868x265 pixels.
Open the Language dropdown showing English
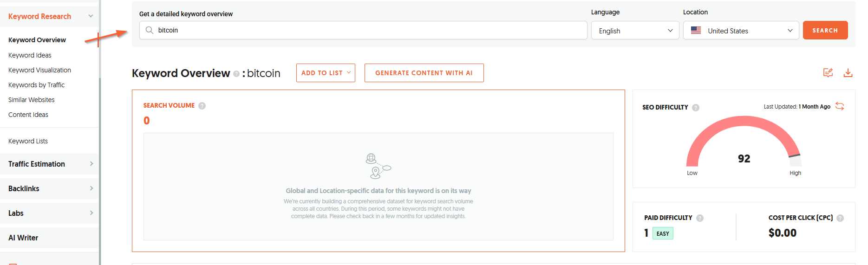[635, 31]
